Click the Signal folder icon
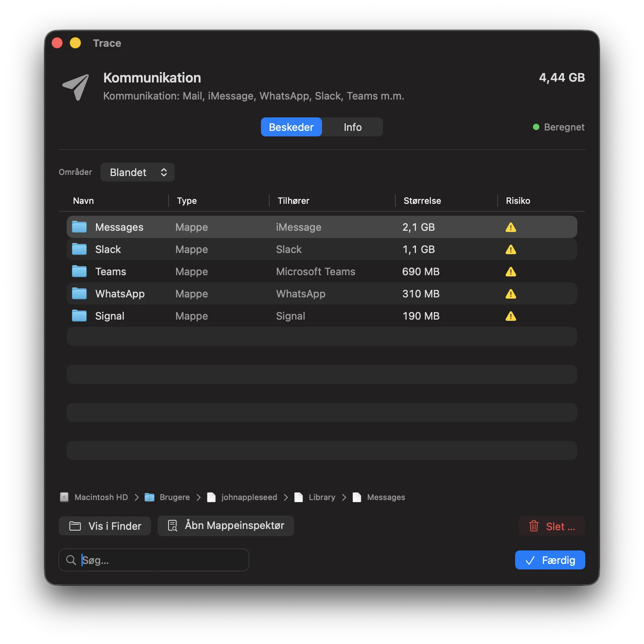 [x=79, y=316]
